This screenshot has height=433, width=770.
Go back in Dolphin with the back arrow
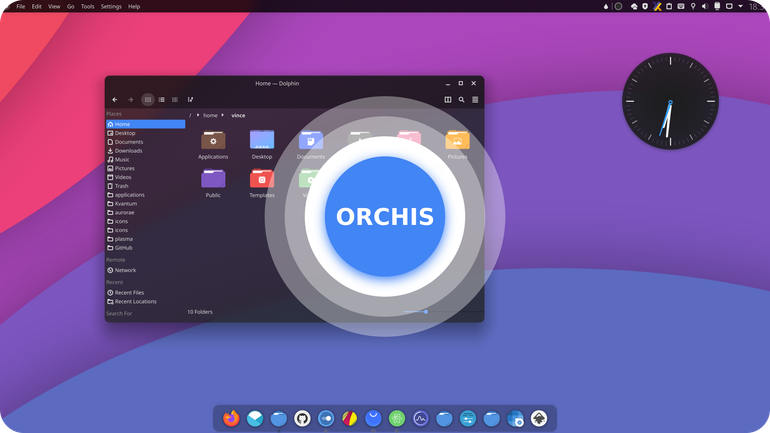(x=115, y=100)
